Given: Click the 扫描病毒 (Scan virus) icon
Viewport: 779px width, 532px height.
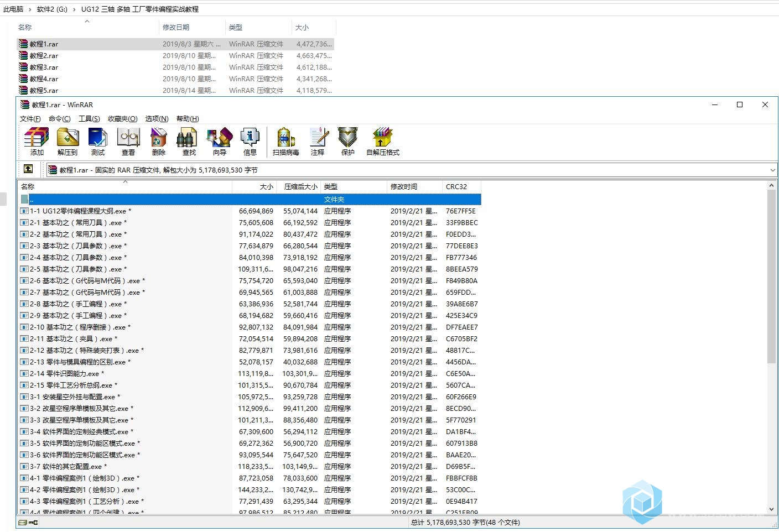Looking at the screenshot, I should [x=286, y=142].
